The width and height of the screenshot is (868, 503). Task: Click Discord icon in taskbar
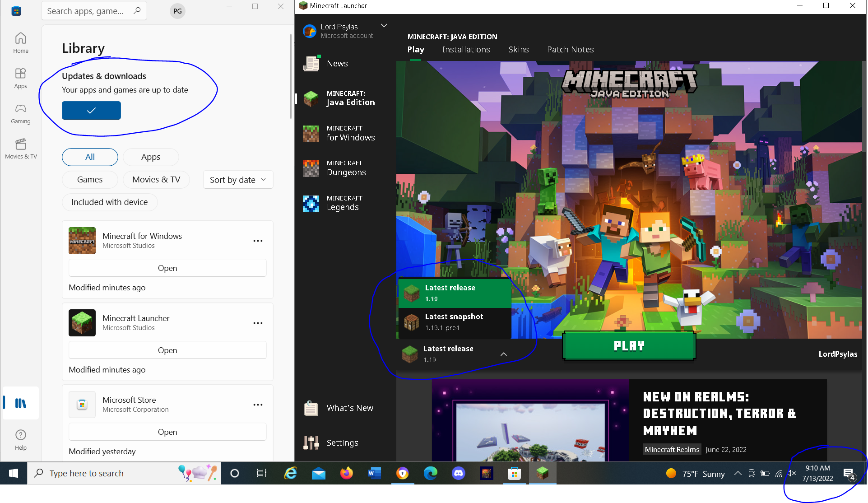pos(458,473)
